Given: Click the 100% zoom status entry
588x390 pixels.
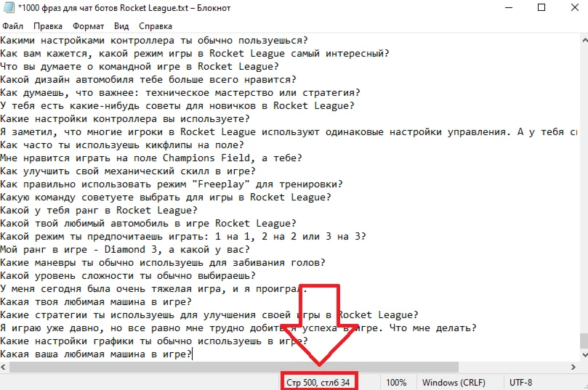Looking at the screenshot, I should 396,383.
